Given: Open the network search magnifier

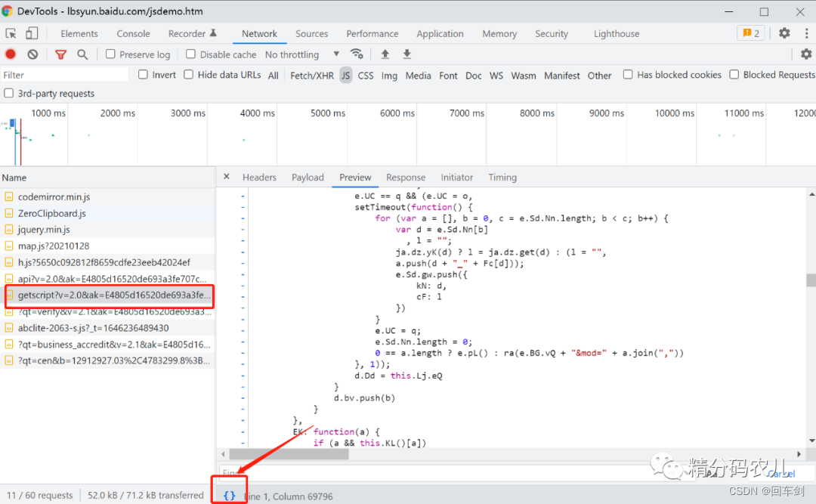Looking at the screenshot, I should pos(82,54).
